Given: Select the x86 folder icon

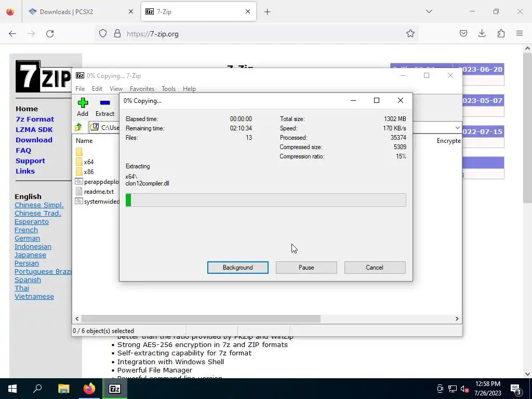Looking at the screenshot, I should coord(79,171).
